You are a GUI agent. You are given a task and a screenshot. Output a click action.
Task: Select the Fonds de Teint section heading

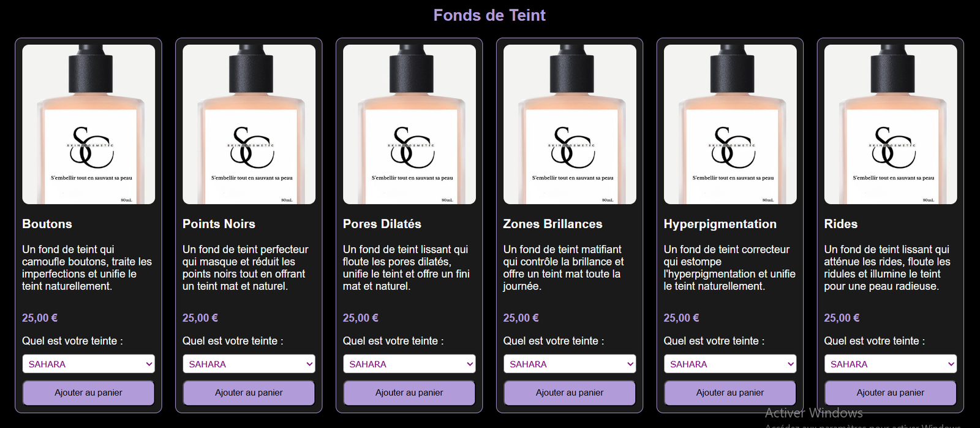[489, 15]
